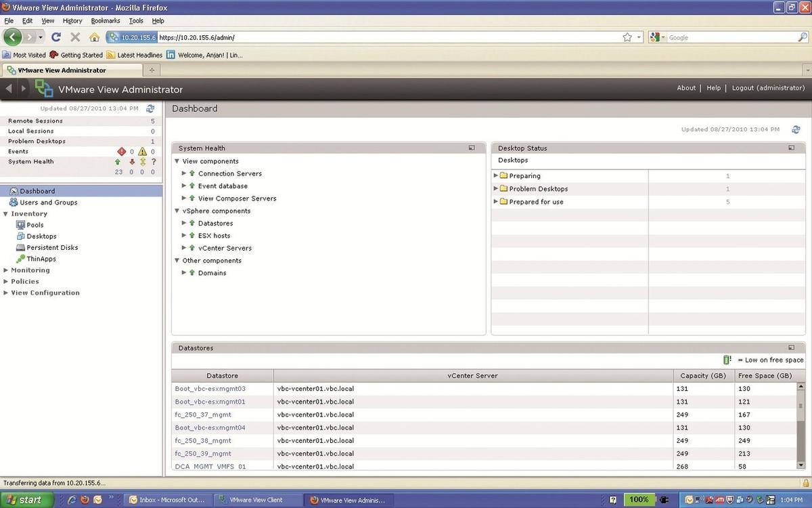Open the Tools menu
Image resolution: width=812 pixels, height=508 pixels.
click(136, 21)
